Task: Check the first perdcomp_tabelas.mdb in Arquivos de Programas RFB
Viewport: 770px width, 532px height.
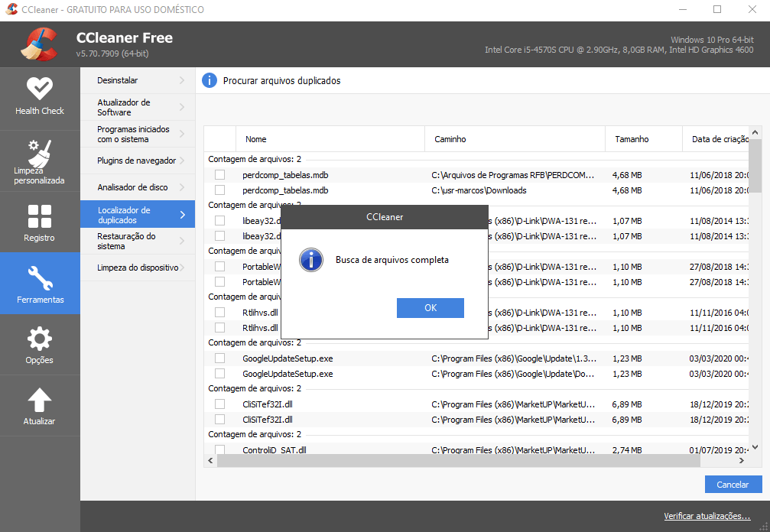Action: point(220,175)
